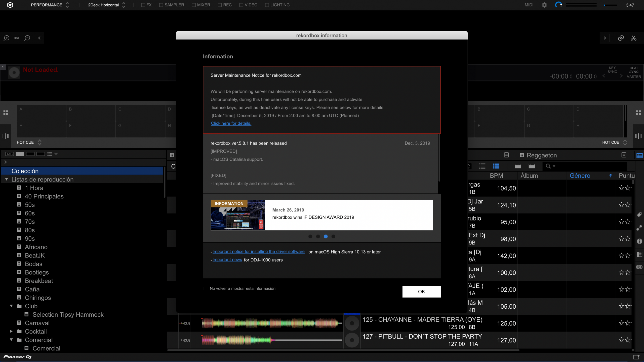Open the PERFORMANCE mode dropdown

tap(50, 5)
